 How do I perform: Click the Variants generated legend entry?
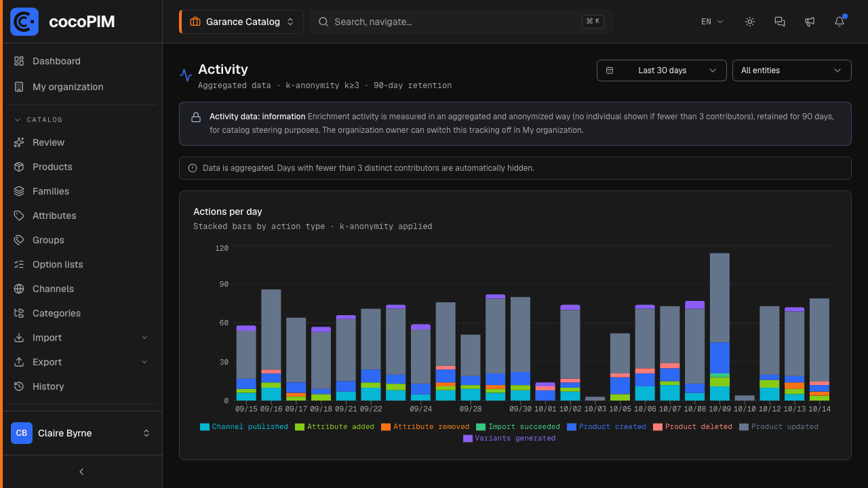509,439
